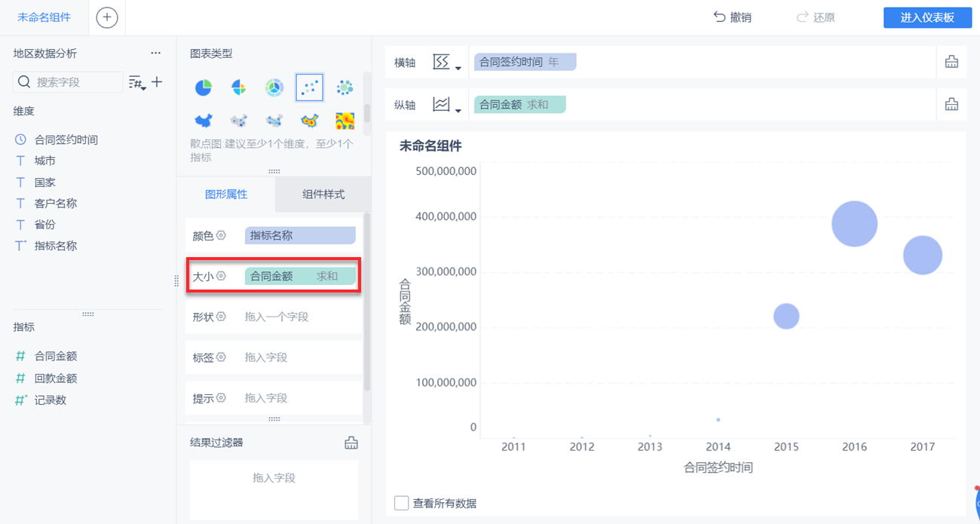The height and width of the screenshot is (524, 980).
Task: Click the small 2014 data point
Action: click(x=718, y=419)
